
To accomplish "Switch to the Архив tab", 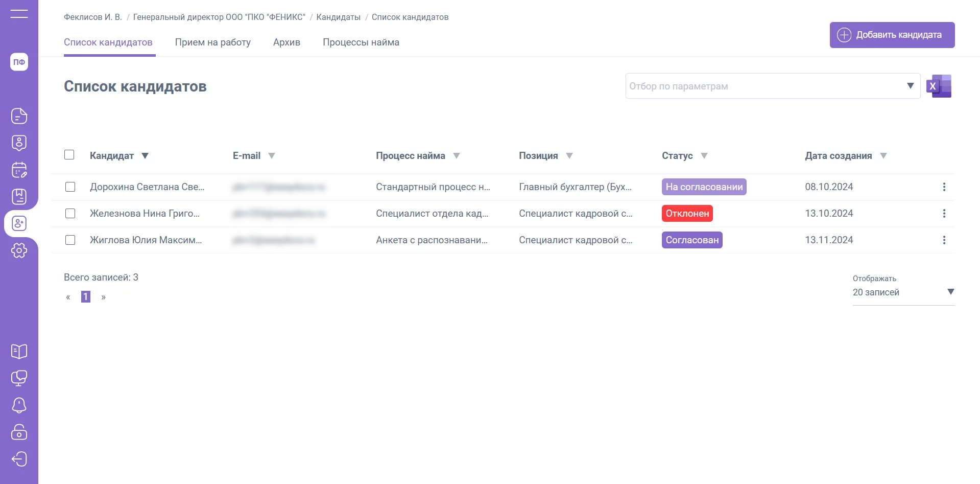I will 286,42.
